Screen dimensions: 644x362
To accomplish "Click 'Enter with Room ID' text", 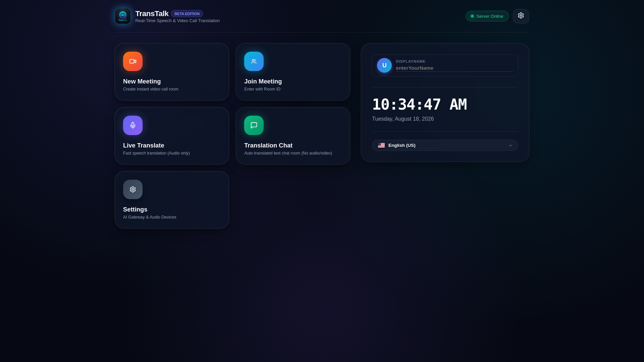I will pyautogui.click(x=262, y=89).
